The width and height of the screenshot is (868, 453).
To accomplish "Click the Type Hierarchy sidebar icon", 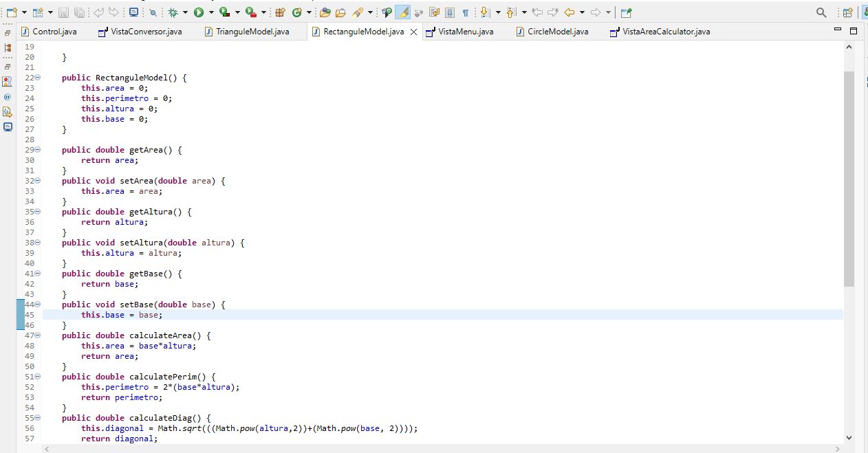I will (8, 47).
